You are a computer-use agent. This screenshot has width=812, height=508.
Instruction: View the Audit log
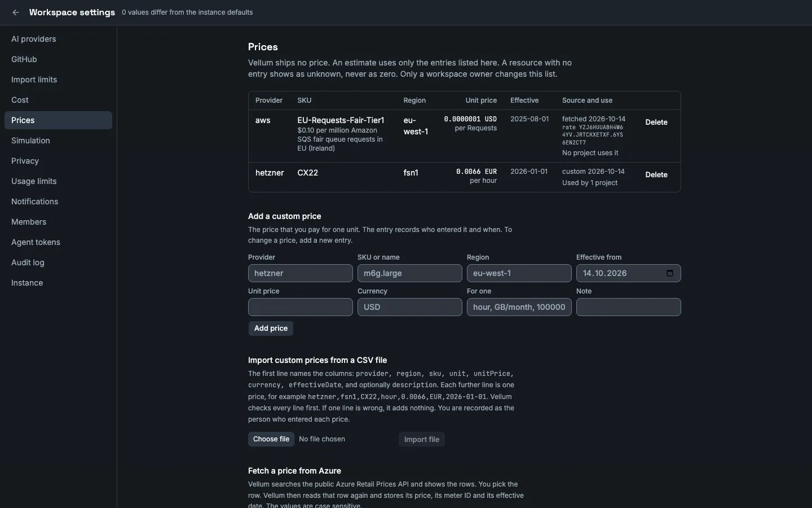pos(58,262)
